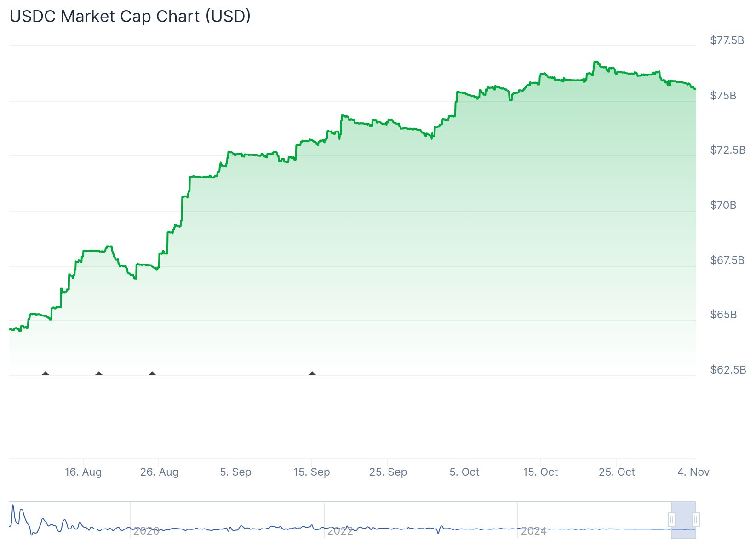Click the 2020 label in navigator timeline

point(146,531)
